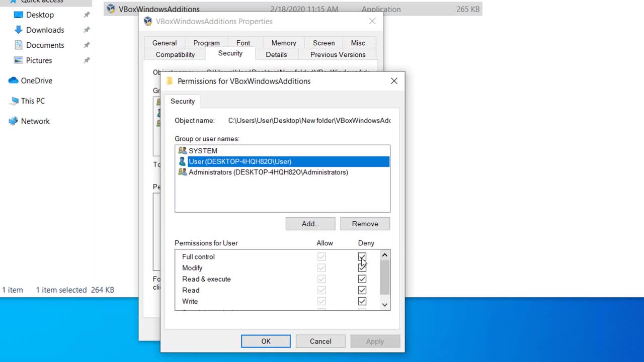Click the Network icon in navigation pane
Image resolution: width=644 pixels, height=362 pixels.
click(x=13, y=121)
